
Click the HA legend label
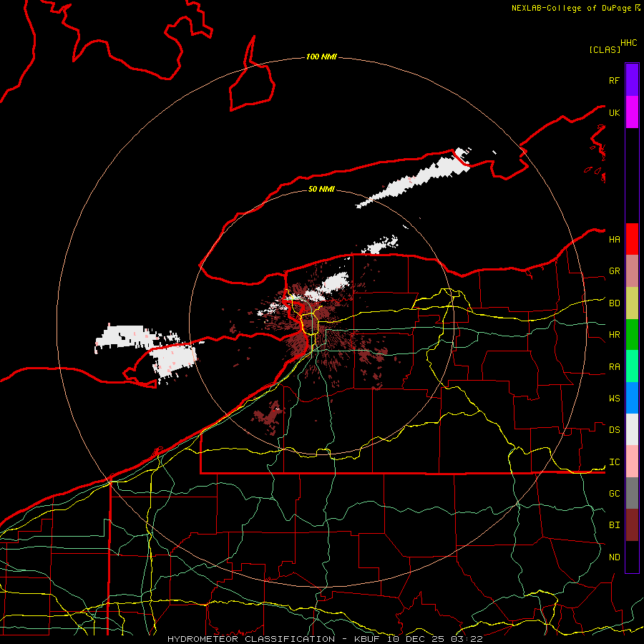click(615, 239)
